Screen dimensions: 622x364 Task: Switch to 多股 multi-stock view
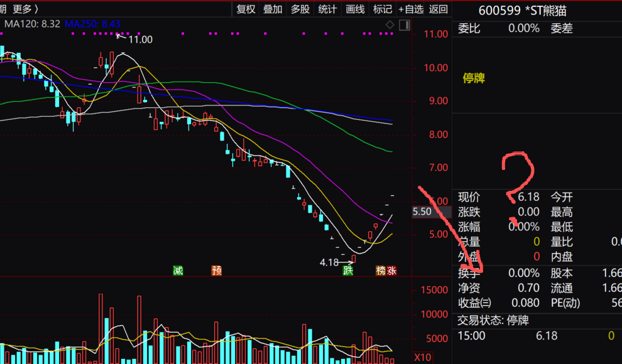pos(300,9)
